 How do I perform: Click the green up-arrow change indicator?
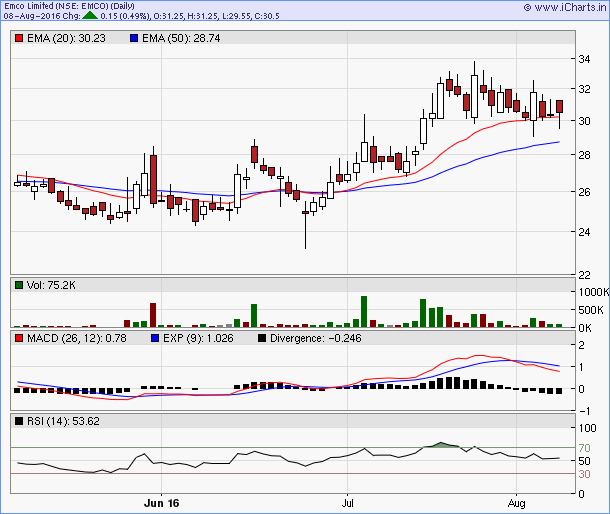pos(90,16)
